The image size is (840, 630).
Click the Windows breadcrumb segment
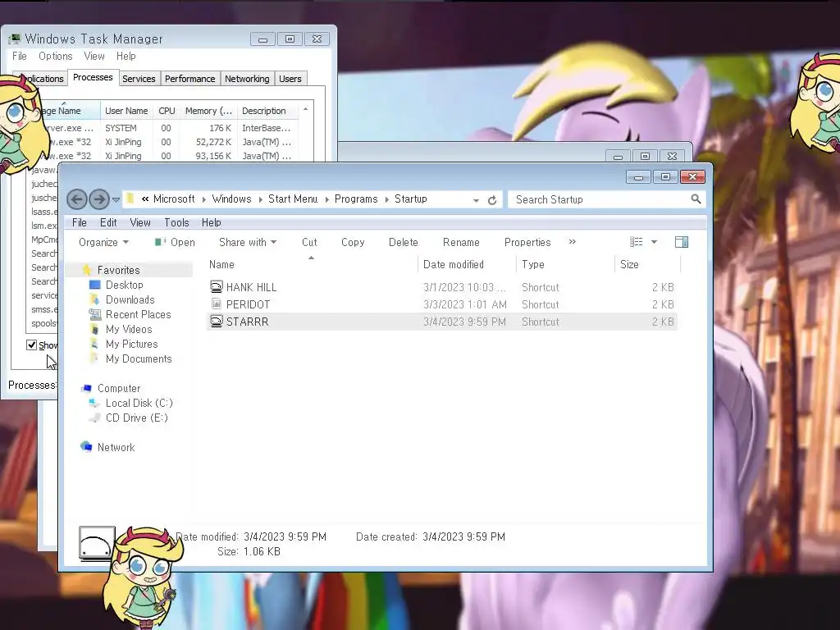tap(231, 199)
